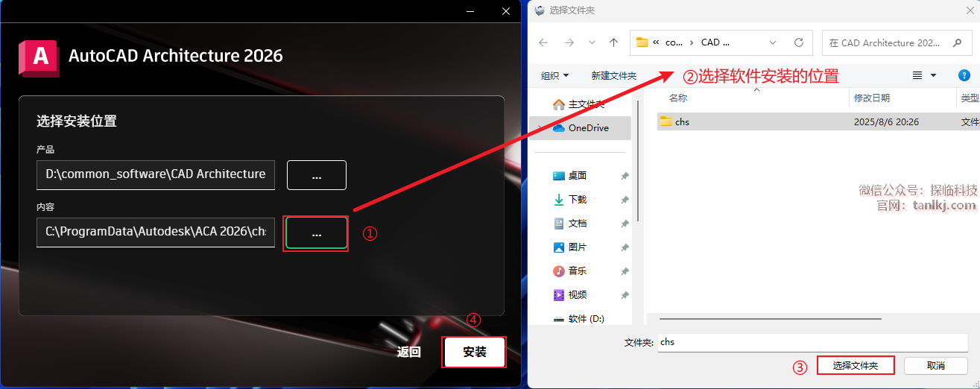This screenshot has height=389, width=980.
Task: Unpin 下载 via its pin icon
Action: pos(625,200)
